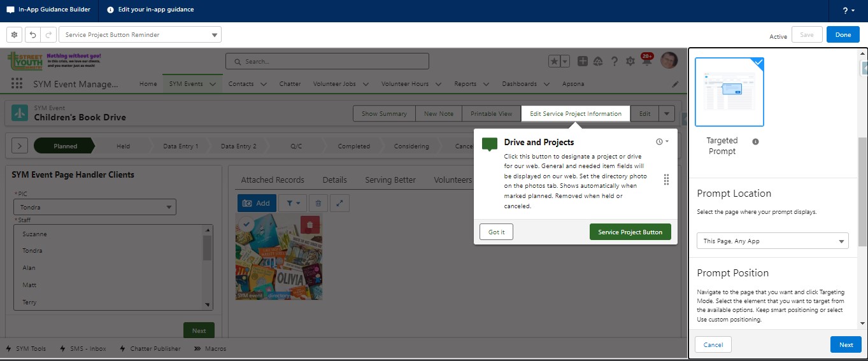Screen dimensions: 868x361
Task: Click the favorites star icon
Action: [555, 61]
